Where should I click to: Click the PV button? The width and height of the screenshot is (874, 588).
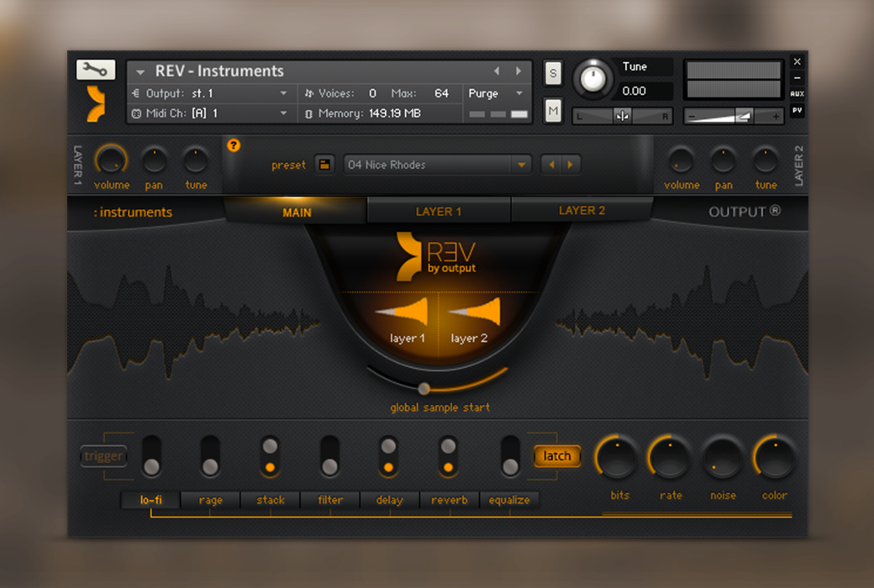point(797,110)
